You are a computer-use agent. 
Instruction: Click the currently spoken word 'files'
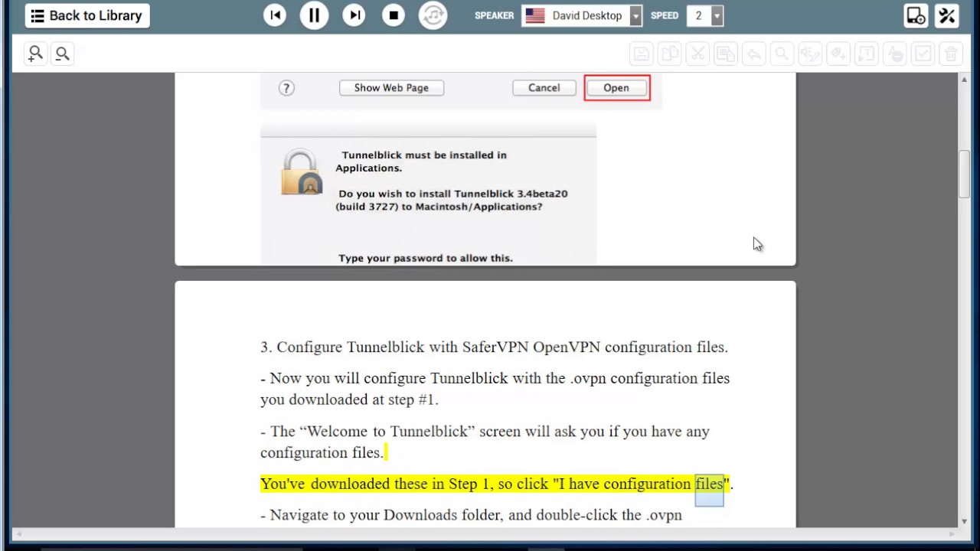pos(709,484)
